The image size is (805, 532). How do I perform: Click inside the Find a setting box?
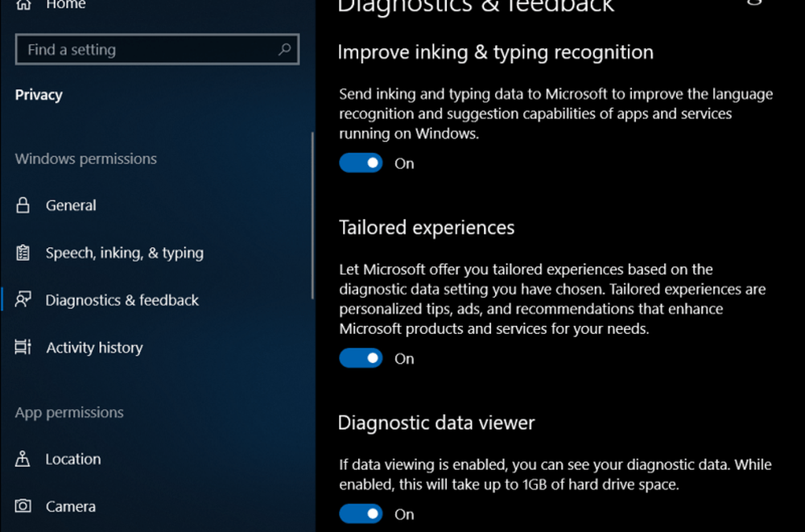click(145, 50)
